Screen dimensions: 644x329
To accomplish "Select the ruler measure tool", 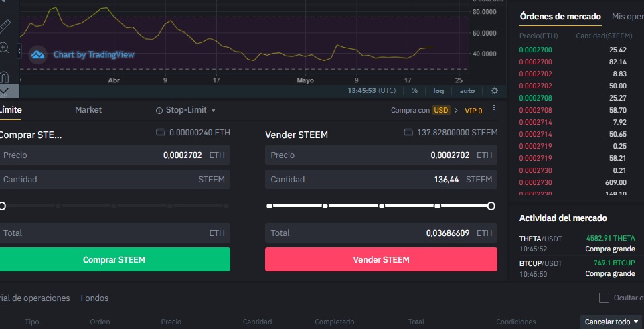I will click(x=5, y=26).
